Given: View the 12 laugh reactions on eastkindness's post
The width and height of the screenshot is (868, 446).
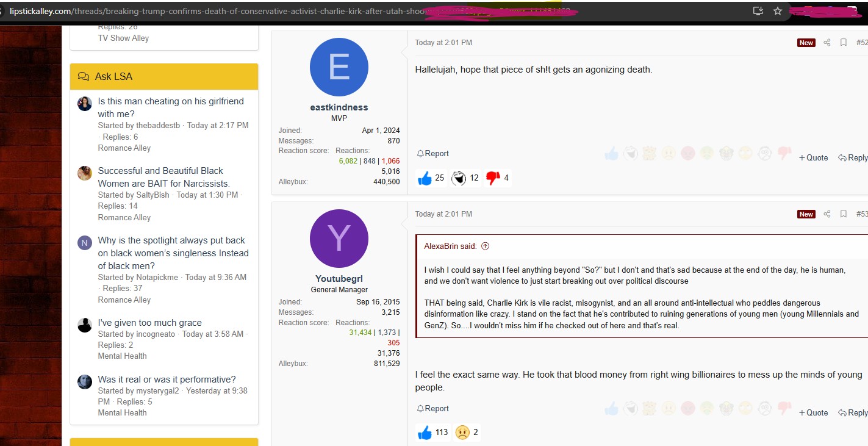Looking at the screenshot, I should pos(465,178).
